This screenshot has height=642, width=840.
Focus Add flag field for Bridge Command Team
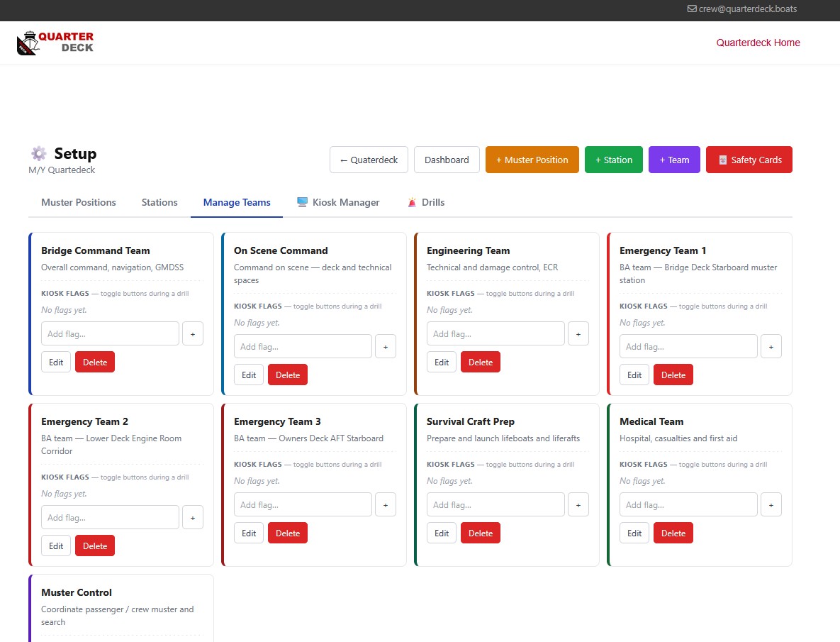111,334
